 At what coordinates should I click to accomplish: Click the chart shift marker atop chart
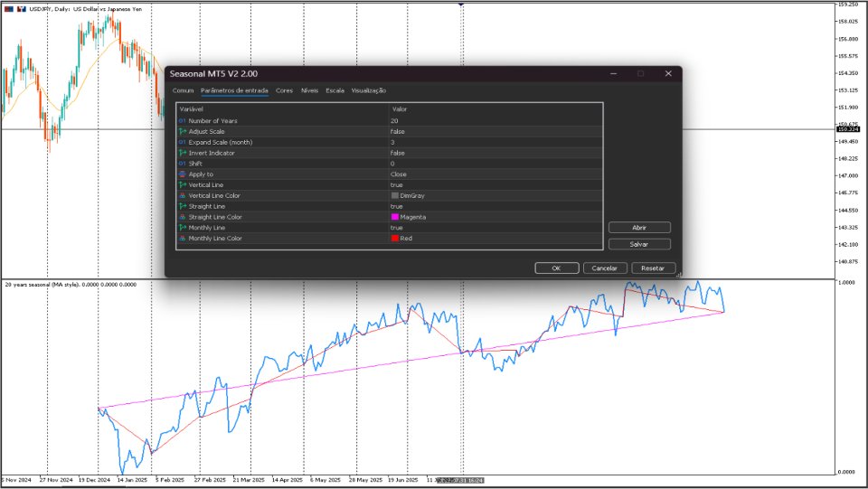coord(460,4)
